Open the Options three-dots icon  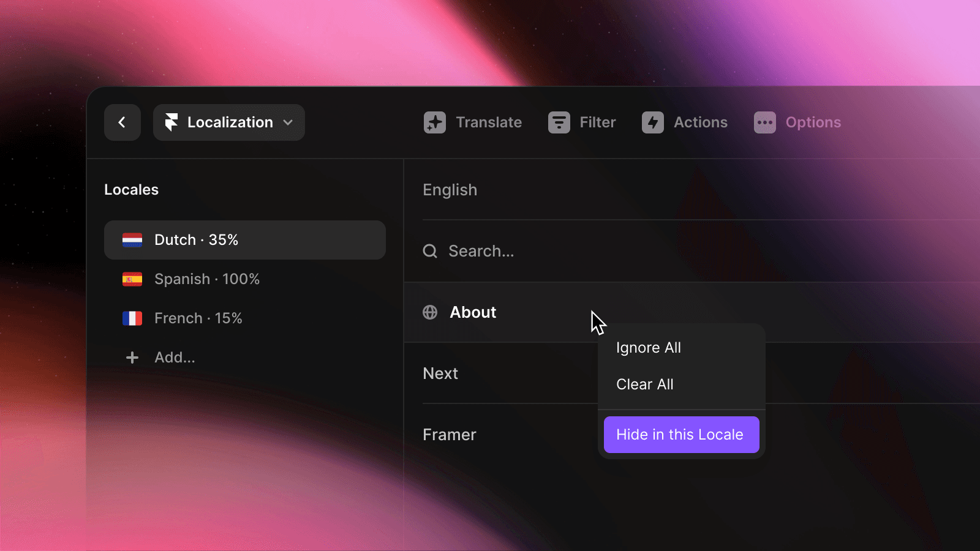point(764,122)
